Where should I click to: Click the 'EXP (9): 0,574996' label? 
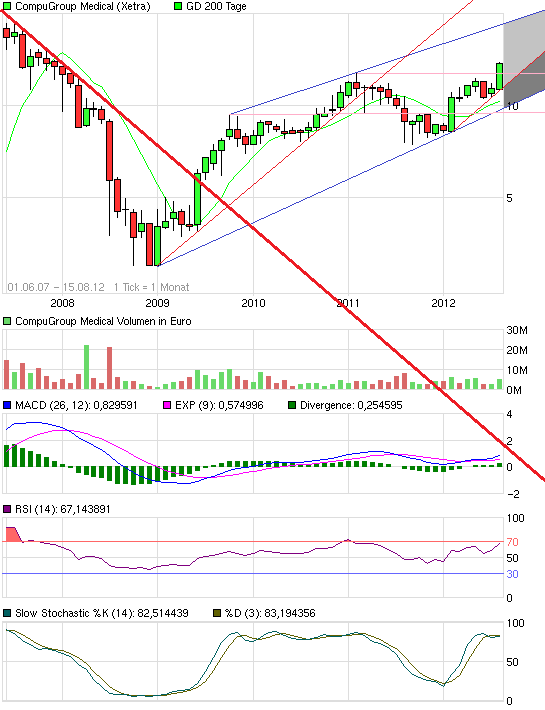219,405
